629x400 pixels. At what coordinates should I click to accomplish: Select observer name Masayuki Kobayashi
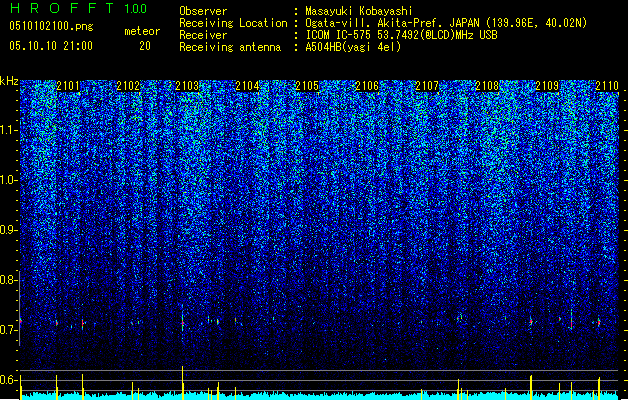pos(359,11)
